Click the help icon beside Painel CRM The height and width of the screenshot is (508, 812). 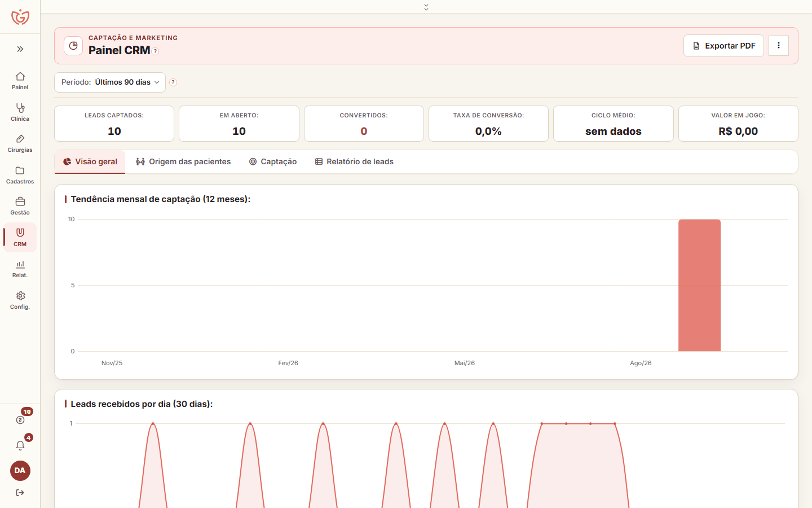click(156, 51)
